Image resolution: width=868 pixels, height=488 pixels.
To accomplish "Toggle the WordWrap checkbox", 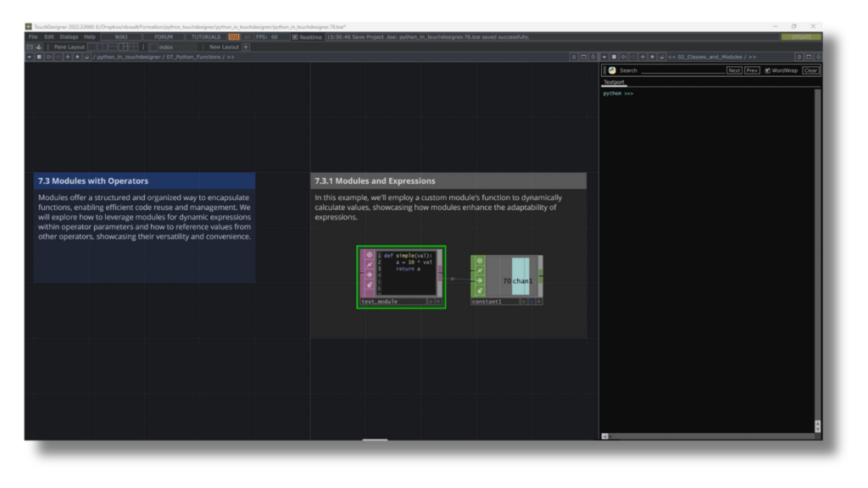I will point(767,71).
